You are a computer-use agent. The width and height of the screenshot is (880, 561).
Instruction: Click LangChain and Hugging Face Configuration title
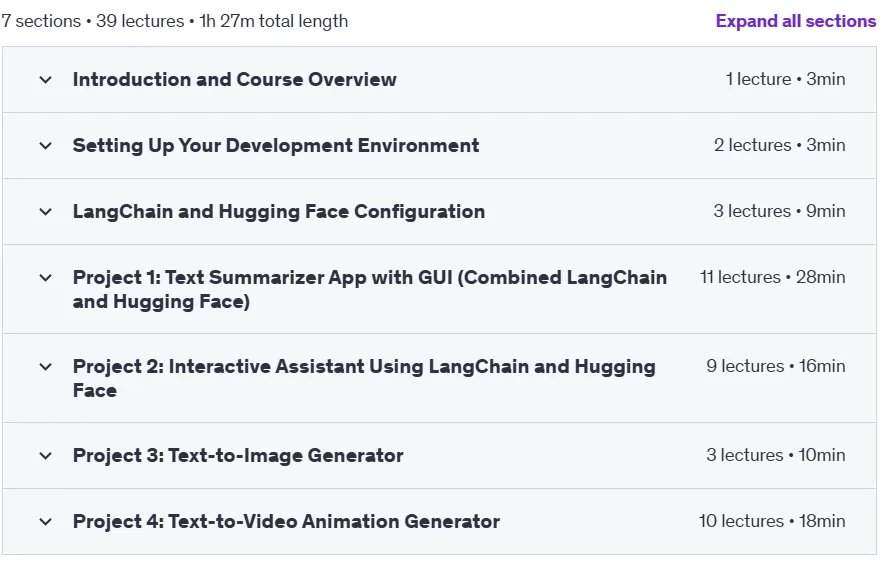click(279, 211)
